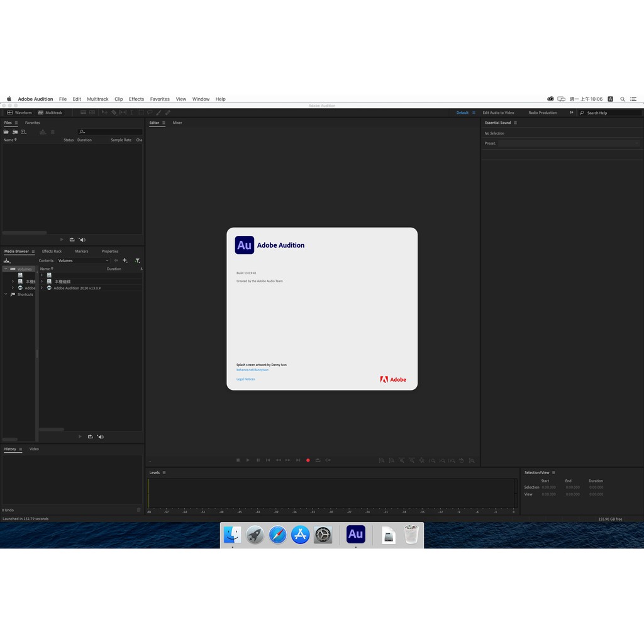
Task: Open the Legal Notices link
Action: pos(246,379)
